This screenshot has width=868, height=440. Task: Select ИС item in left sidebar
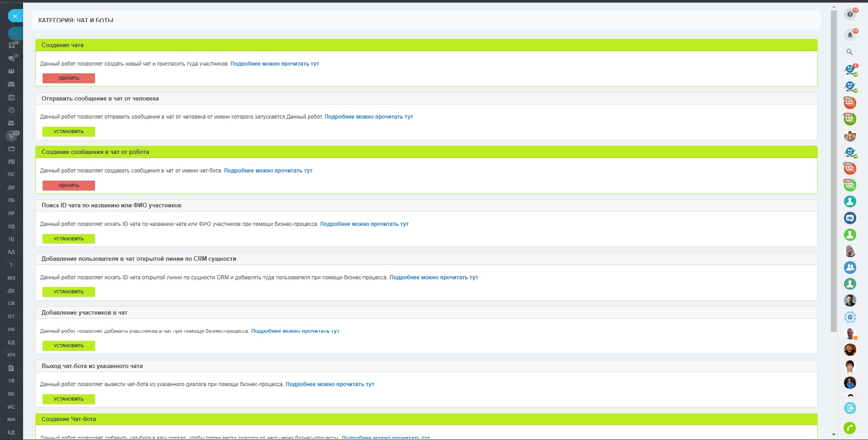[x=11, y=407]
